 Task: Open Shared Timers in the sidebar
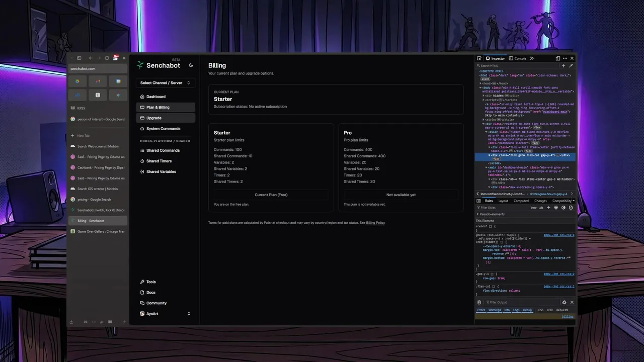point(165,161)
